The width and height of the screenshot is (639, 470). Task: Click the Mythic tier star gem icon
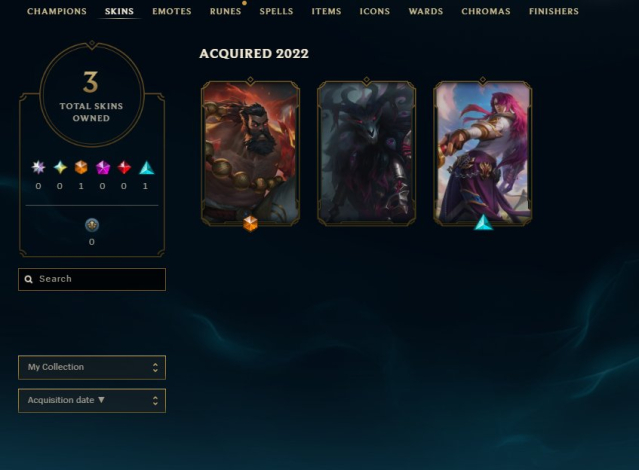point(60,167)
